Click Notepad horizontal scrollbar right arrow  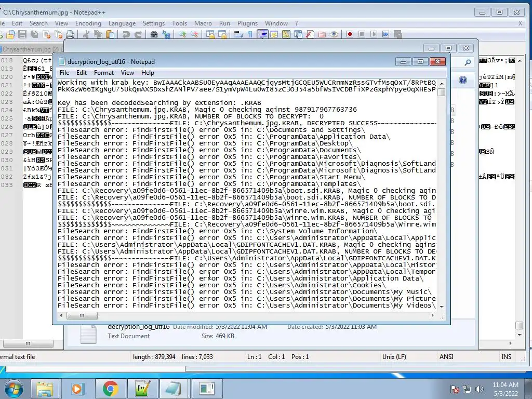click(x=433, y=315)
